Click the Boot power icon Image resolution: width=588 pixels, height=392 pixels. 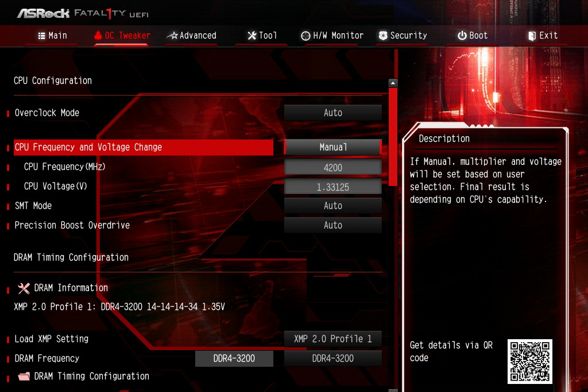pyautogui.click(x=462, y=36)
